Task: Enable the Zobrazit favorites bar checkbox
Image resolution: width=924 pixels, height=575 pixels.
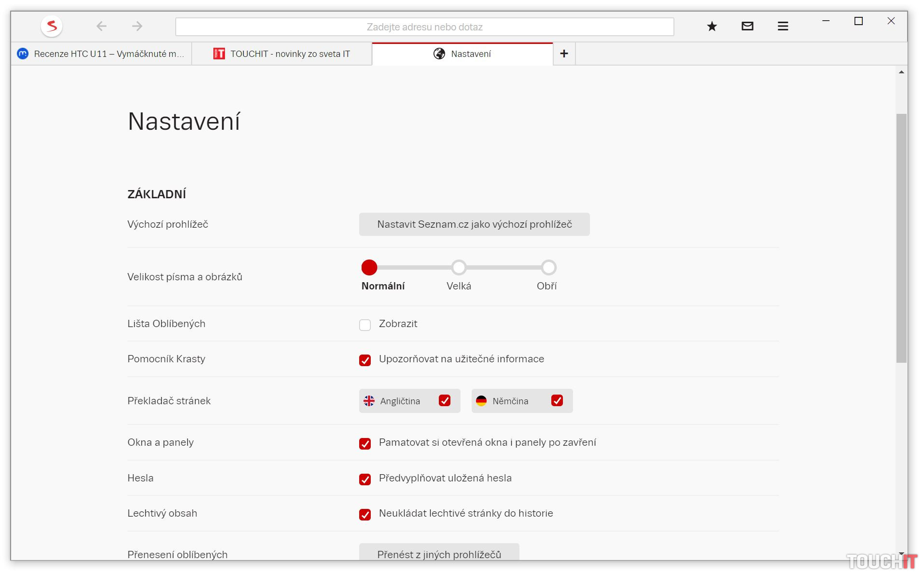Action: pos(365,325)
